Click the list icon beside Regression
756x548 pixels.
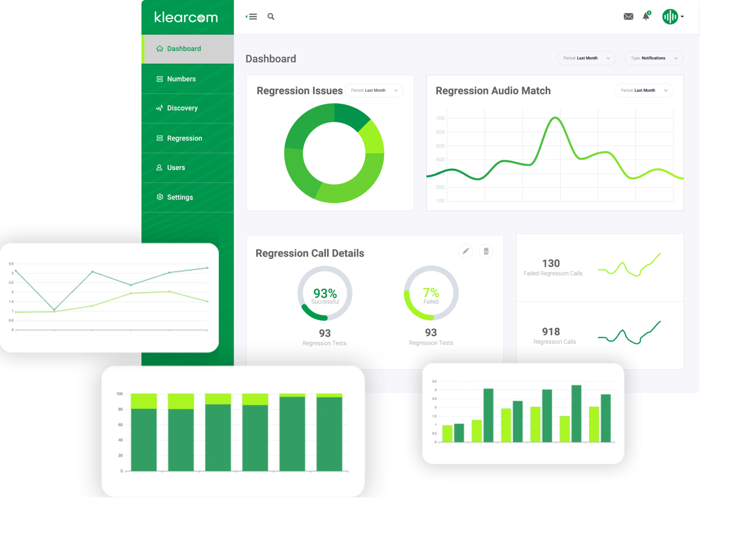pos(160,138)
